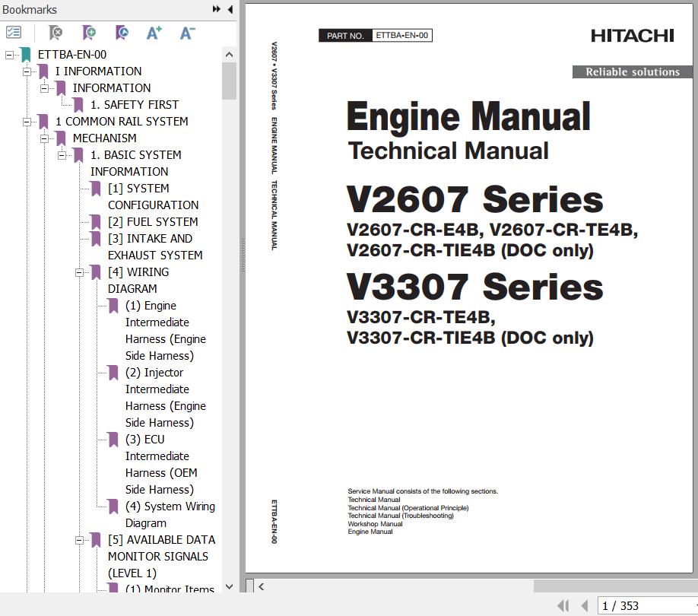Image resolution: width=698 pixels, height=616 pixels.
Task: Open (3) ECU Intermediate Harness bookmark
Action: pos(161,465)
